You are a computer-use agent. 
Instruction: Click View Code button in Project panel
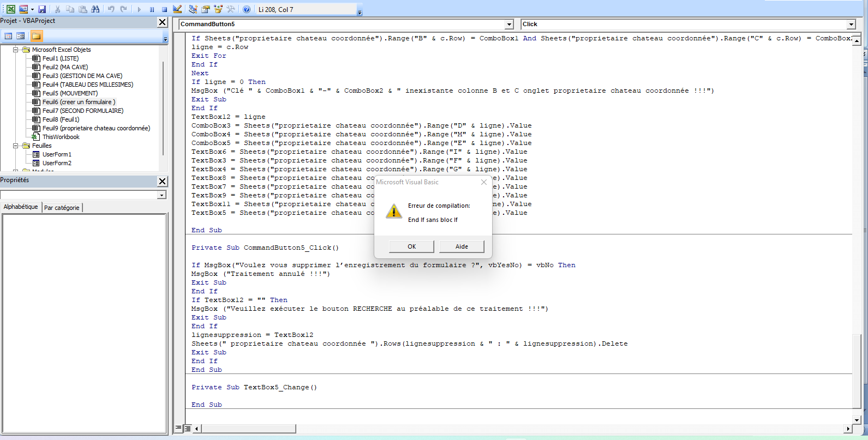pos(8,36)
